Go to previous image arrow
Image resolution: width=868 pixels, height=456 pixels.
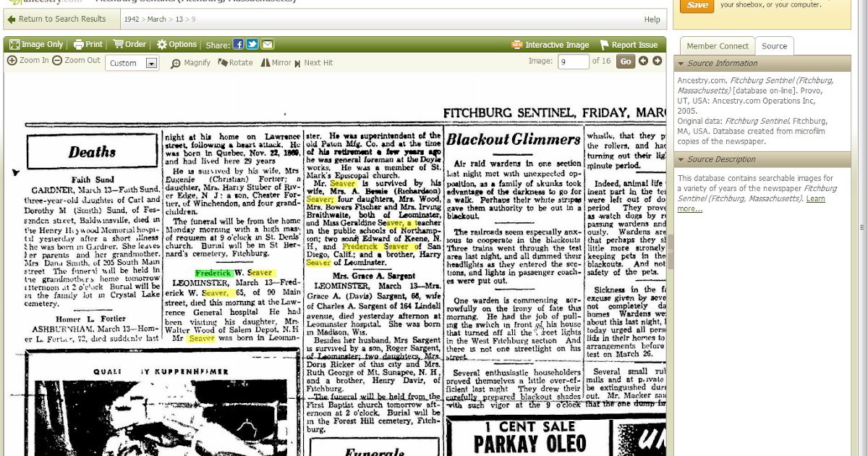coord(644,61)
